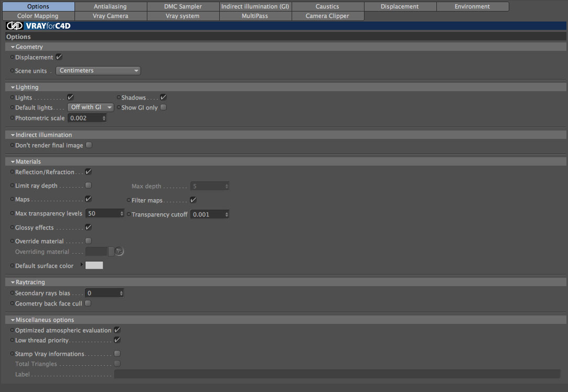Open Indirect illumination (GI) tab

pos(255,6)
